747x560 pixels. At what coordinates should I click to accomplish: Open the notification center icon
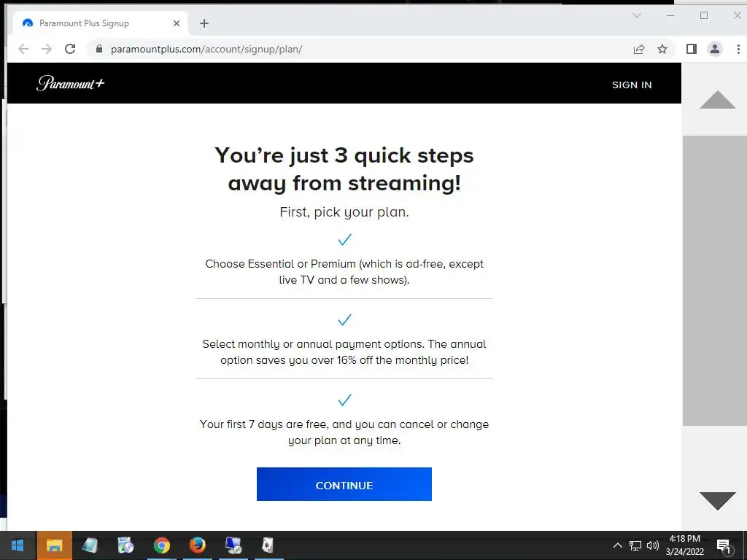click(x=723, y=545)
